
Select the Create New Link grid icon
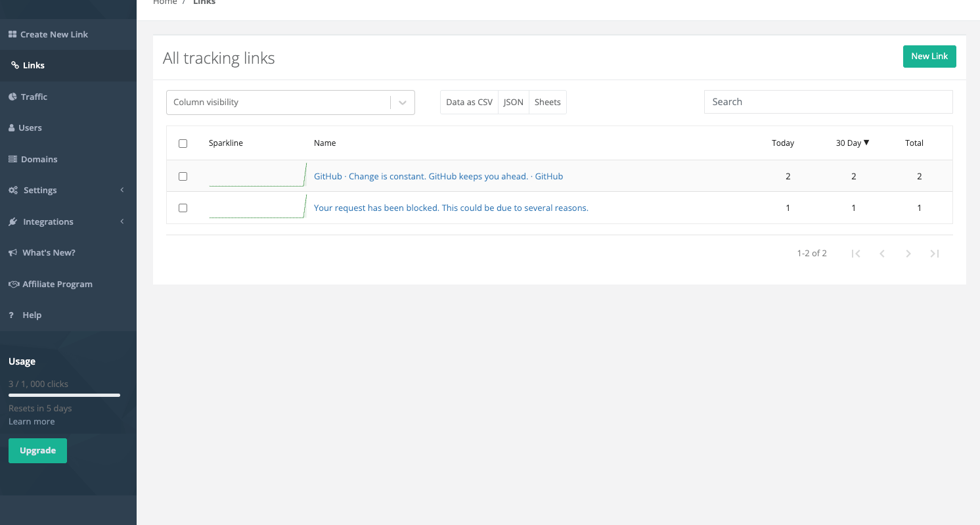(x=11, y=34)
